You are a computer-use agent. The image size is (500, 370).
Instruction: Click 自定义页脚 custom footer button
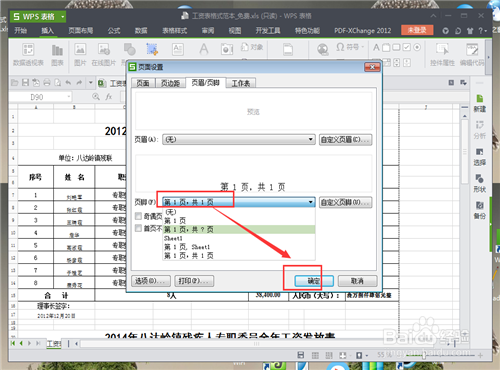click(345, 202)
